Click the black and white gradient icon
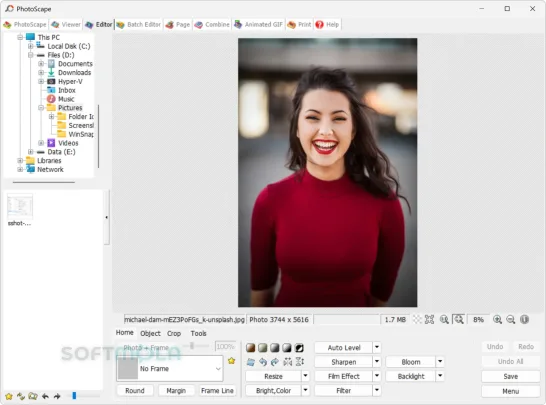The height and width of the screenshot is (405, 546). (287, 348)
